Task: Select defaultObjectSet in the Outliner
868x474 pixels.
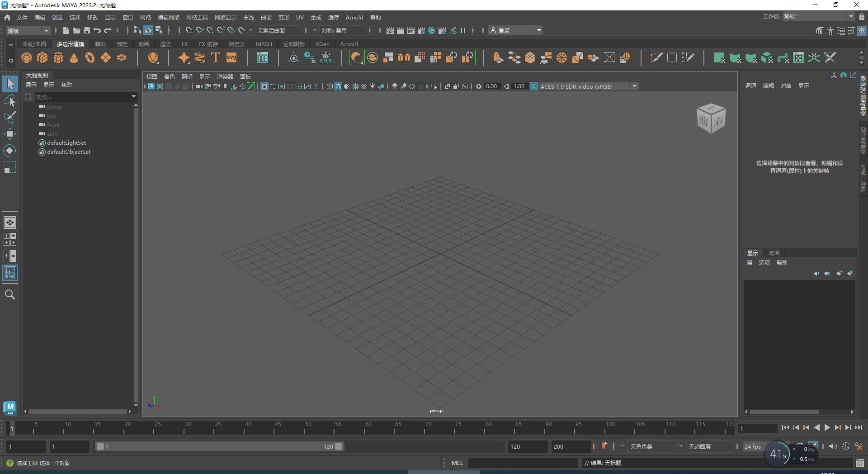Action: (x=69, y=152)
